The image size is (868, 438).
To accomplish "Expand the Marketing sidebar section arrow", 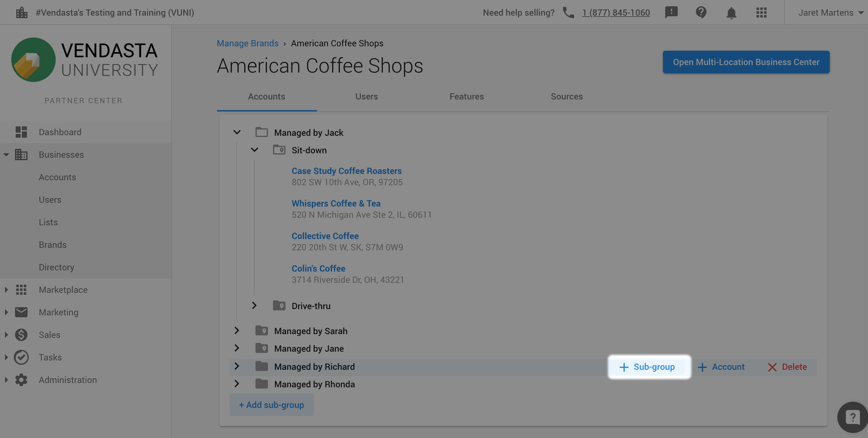I will pos(6,312).
